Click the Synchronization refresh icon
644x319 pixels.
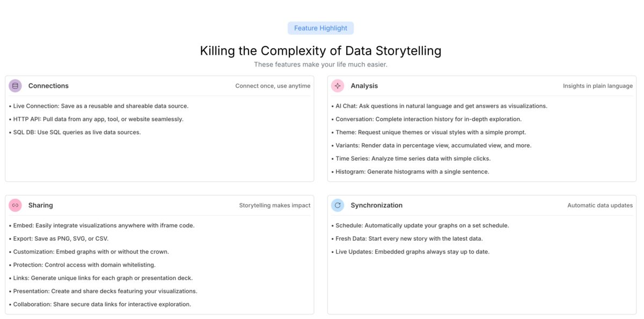(x=338, y=205)
